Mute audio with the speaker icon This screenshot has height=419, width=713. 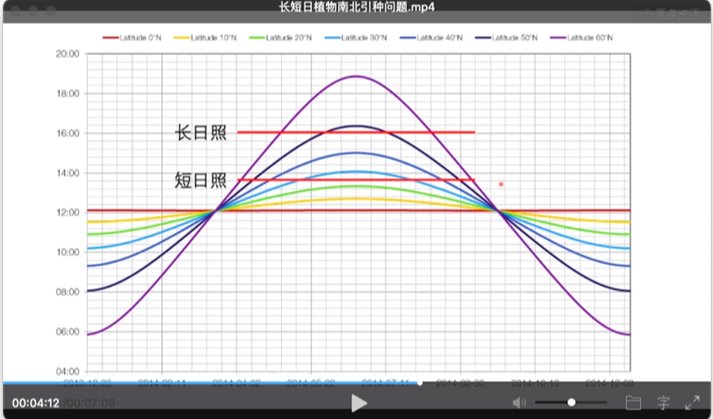pos(519,402)
